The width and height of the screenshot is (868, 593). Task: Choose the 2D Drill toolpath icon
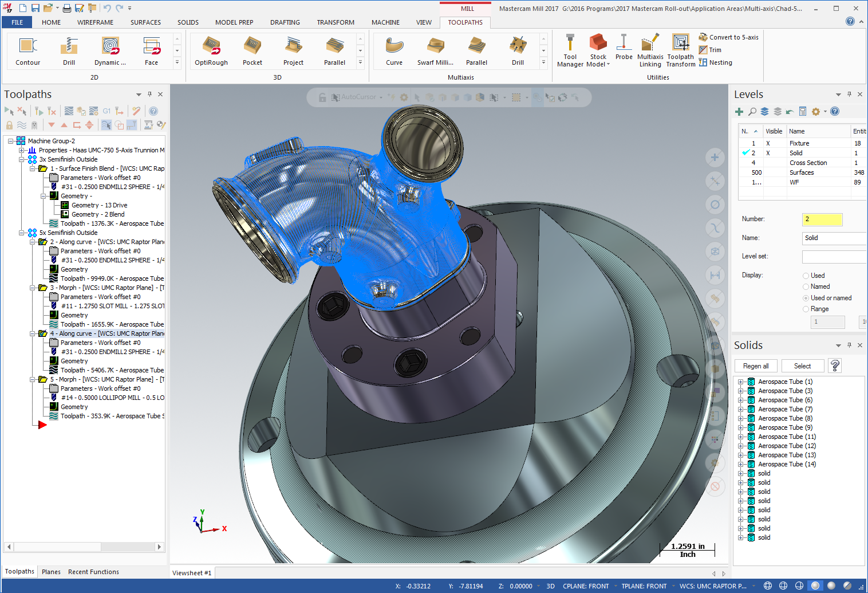click(x=69, y=51)
